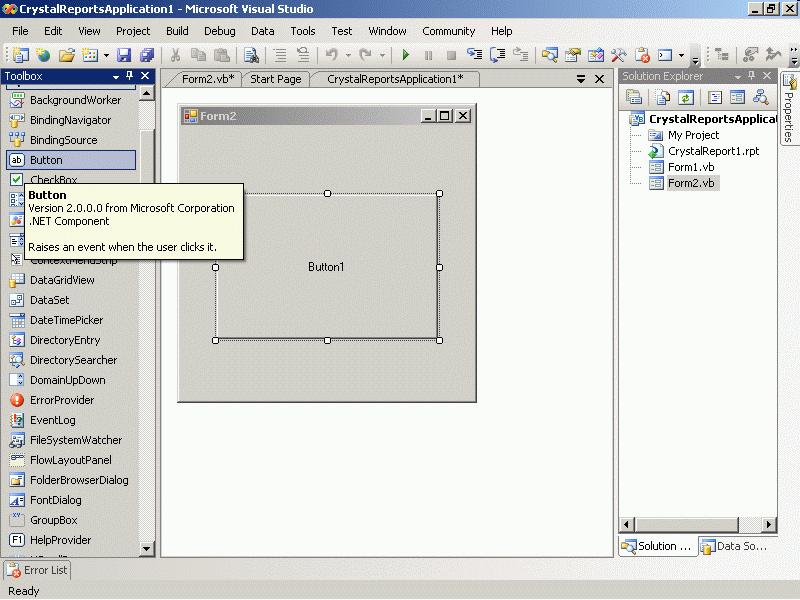The image size is (800, 600).
Task: Click the Start Debugging play icon
Action: [406, 55]
